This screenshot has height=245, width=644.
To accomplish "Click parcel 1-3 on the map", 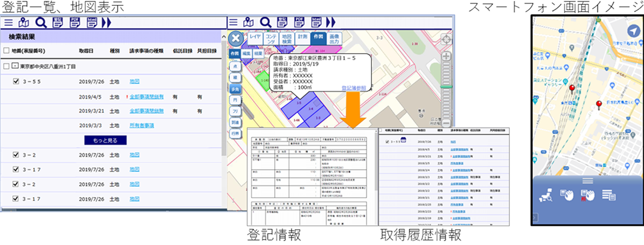I will click(x=318, y=117).
